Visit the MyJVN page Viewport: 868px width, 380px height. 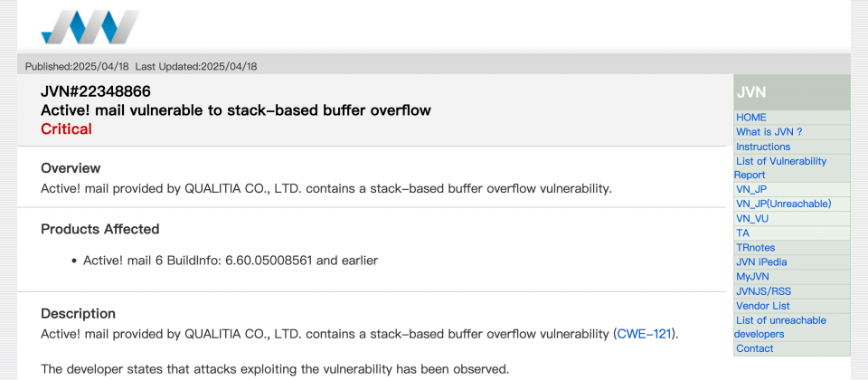(752, 277)
